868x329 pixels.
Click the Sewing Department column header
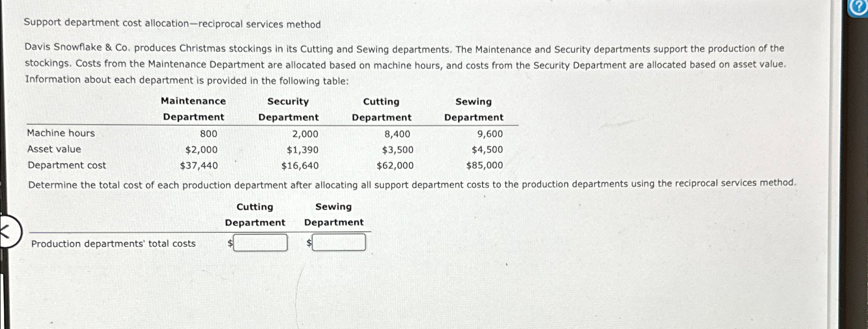click(473, 109)
